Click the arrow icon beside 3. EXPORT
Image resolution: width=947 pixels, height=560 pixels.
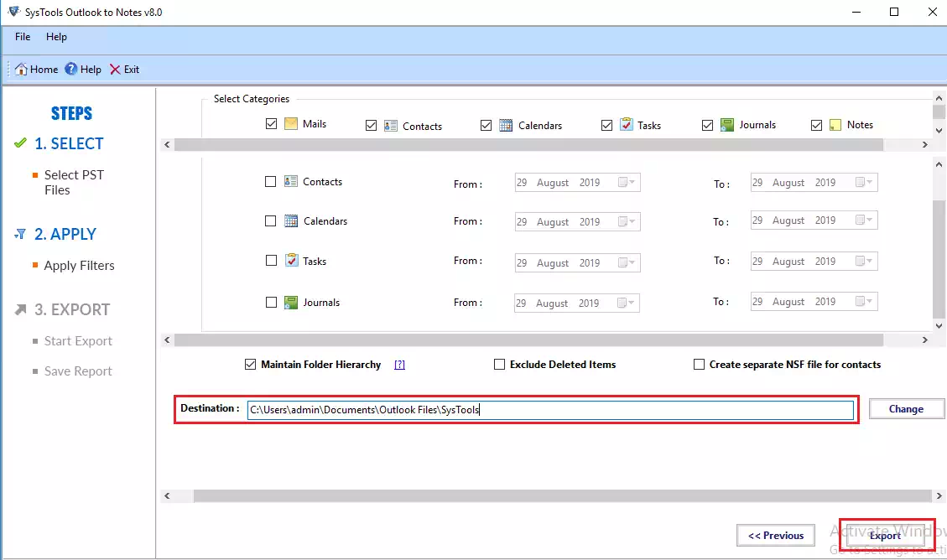click(20, 309)
